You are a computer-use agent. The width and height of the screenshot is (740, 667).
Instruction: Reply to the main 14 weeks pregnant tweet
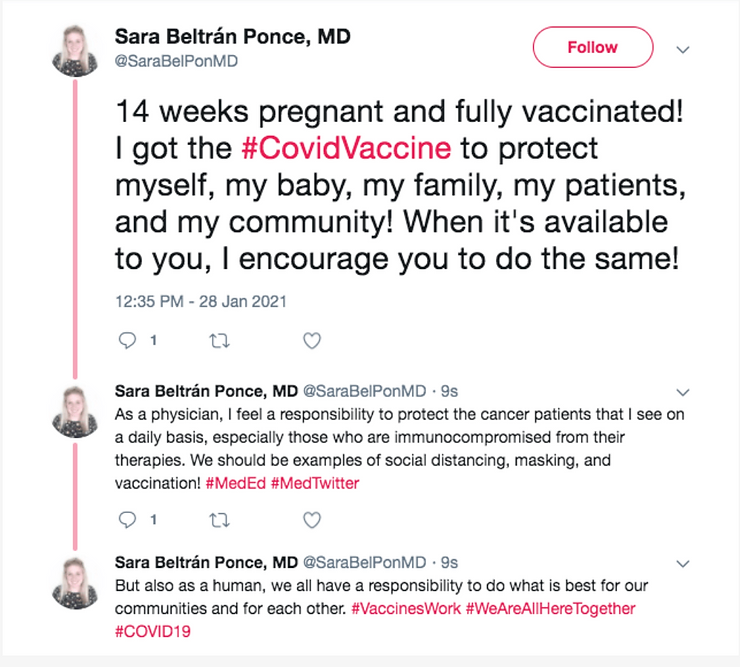point(126,341)
